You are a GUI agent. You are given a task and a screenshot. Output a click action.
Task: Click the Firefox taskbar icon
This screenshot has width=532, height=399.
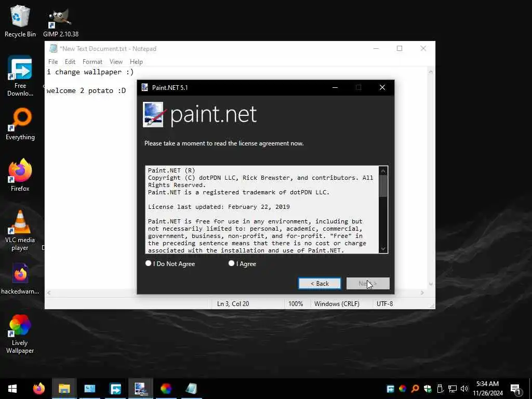(x=38, y=389)
